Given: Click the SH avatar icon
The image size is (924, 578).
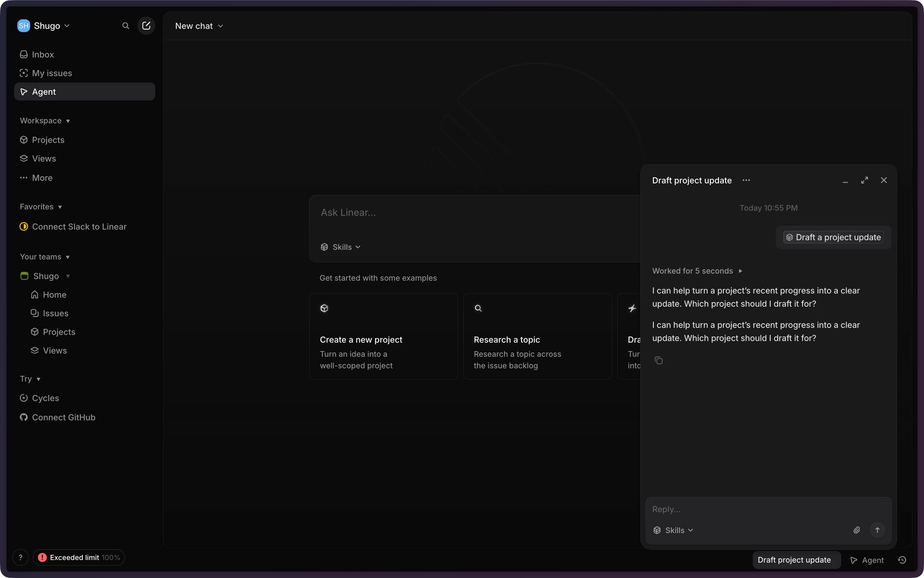Looking at the screenshot, I should tap(24, 26).
